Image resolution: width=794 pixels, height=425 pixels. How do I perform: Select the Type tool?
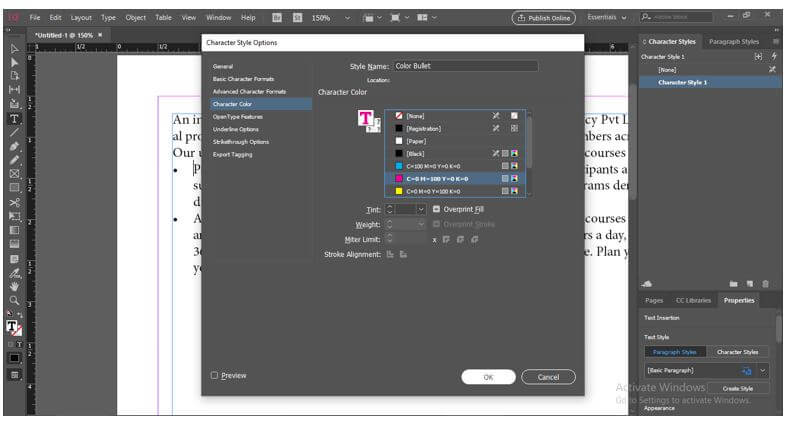click(x=14, y=119)
